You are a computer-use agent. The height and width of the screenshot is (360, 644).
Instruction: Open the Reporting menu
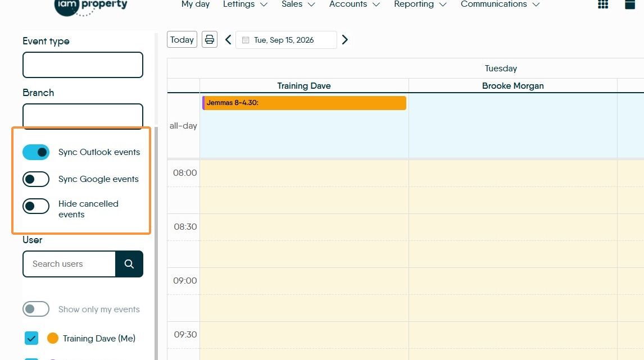point(420,4)
